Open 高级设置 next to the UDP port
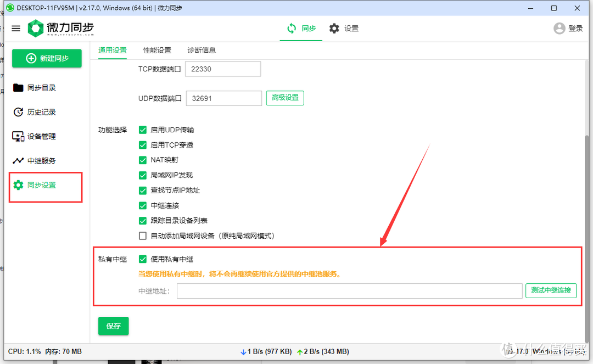 tap(284, 98)
